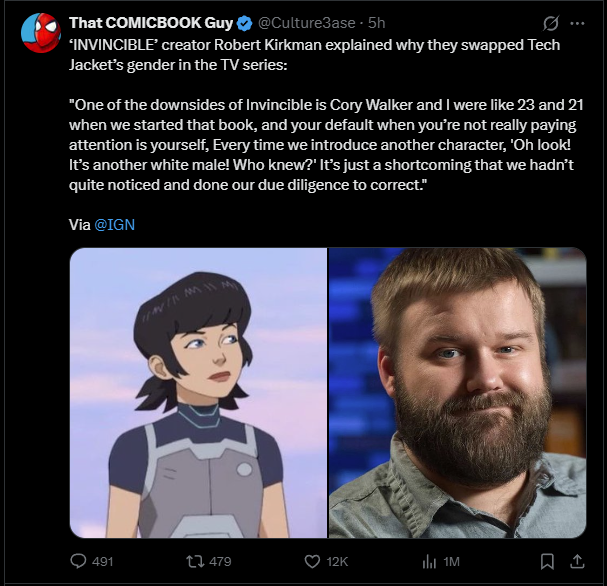
Task: Click the 12K likes count
Action: pos(337,562)
